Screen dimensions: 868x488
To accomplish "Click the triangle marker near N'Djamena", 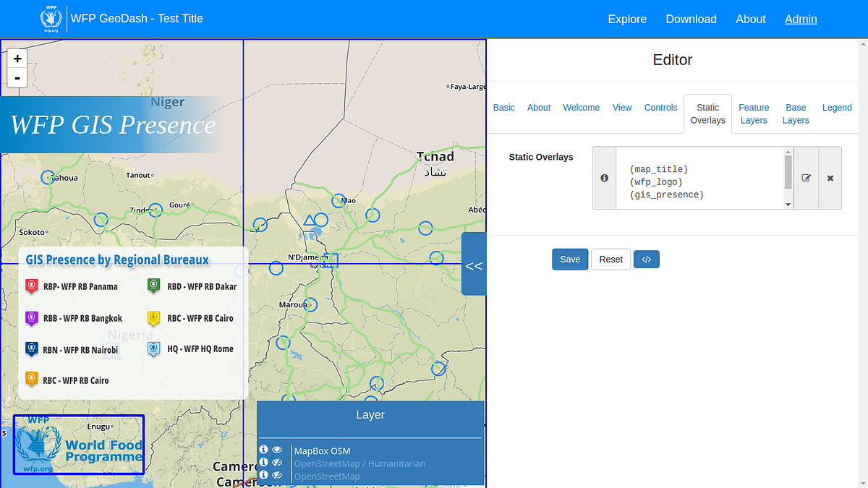I will pos(309,221).
